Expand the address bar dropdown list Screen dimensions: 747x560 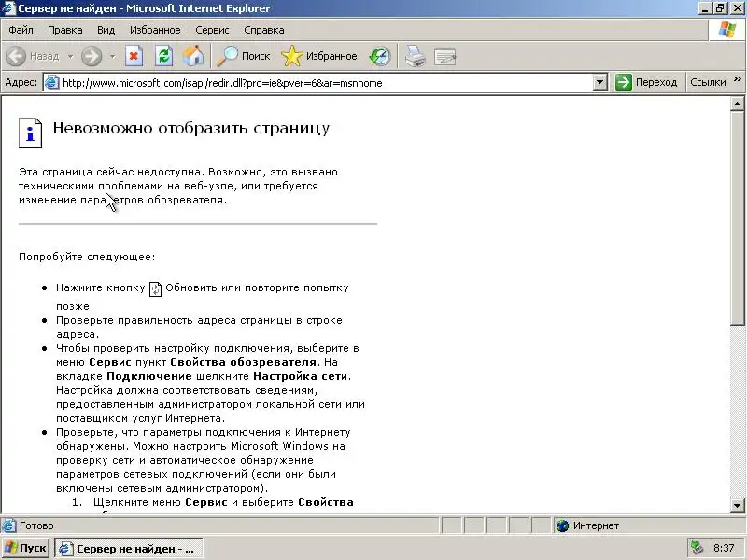(x=599, y=82)
